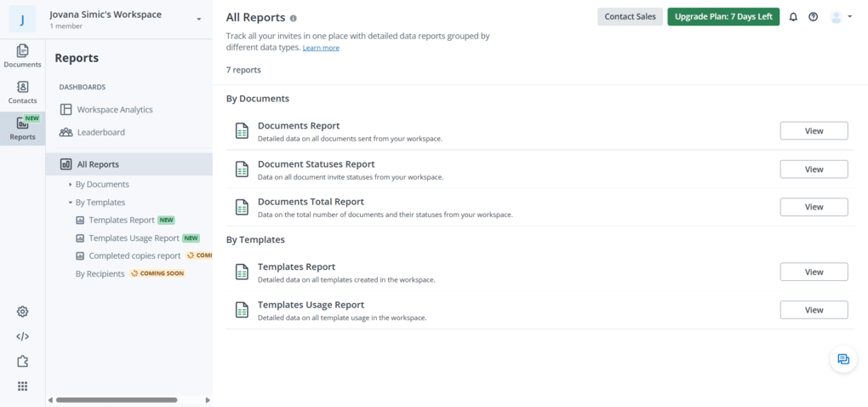The height and width of the screenshot is (407, 868).
Task: Open the API code brackets icon
Action: (x=22, y=336)
